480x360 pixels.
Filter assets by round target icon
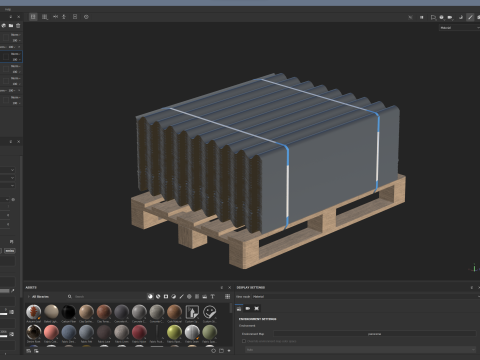tap(189, 296)
